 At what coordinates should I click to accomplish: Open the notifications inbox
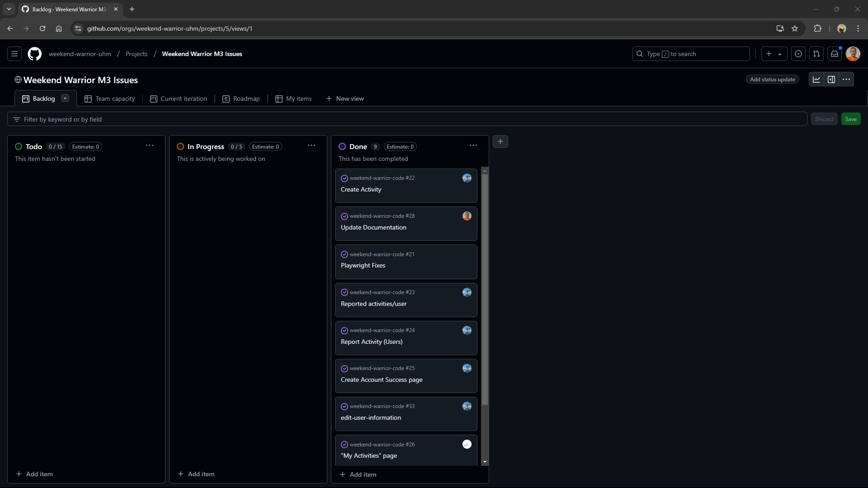[x=835, y=54]
